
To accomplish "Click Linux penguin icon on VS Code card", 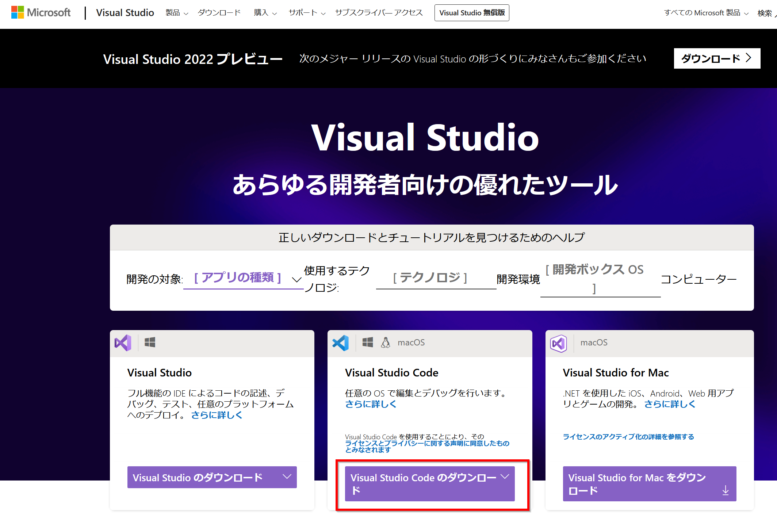I will [386, 342].
